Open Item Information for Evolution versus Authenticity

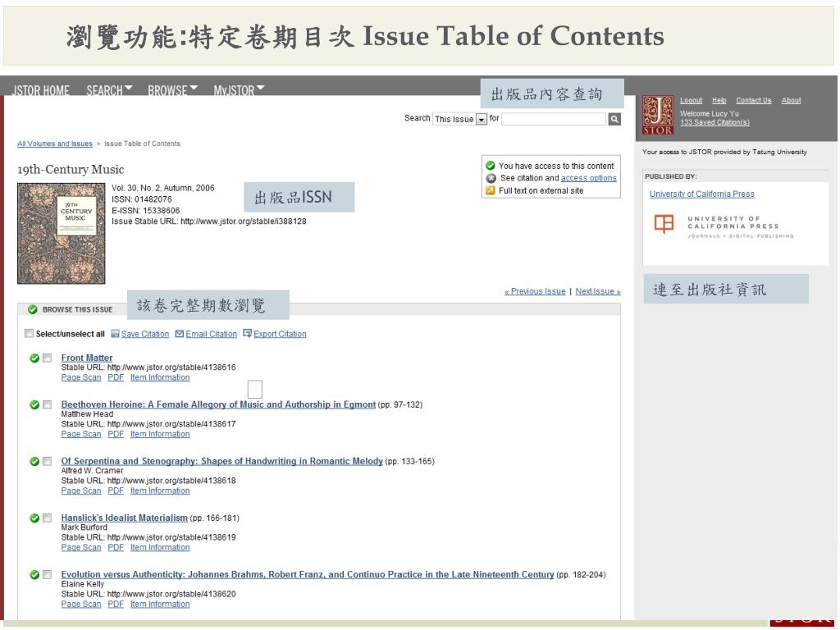[x=160, y=605]
